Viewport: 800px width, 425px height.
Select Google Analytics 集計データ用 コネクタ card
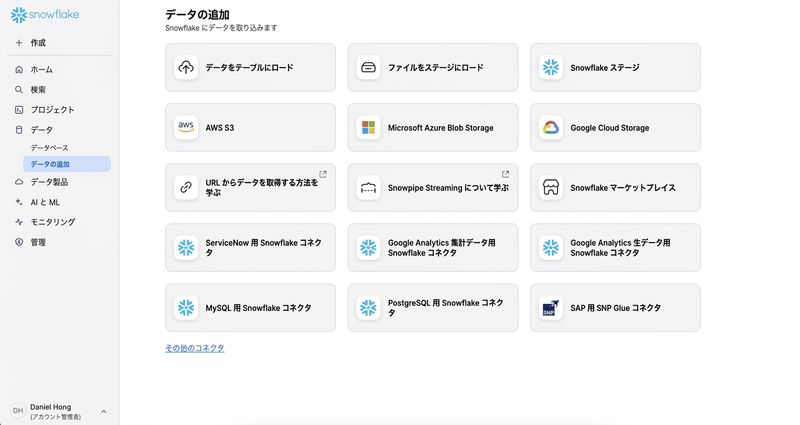pos(433,248)
